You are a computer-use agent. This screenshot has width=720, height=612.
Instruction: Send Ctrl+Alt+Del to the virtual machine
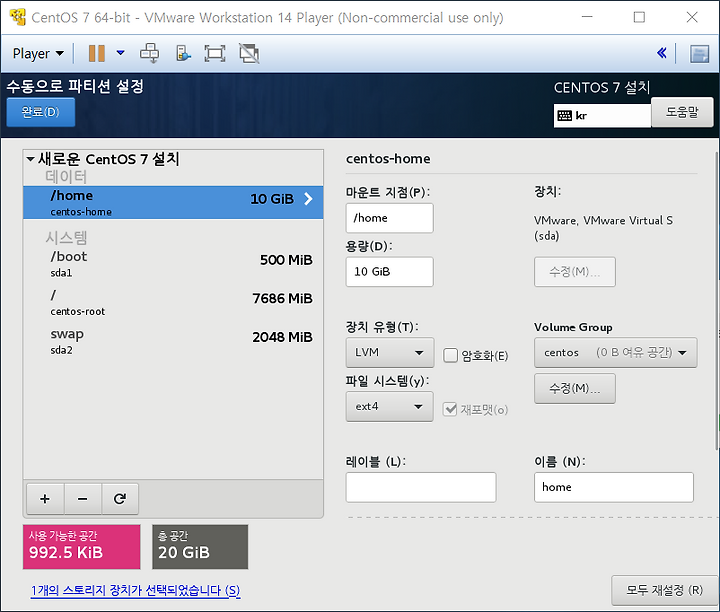(150, 53)
